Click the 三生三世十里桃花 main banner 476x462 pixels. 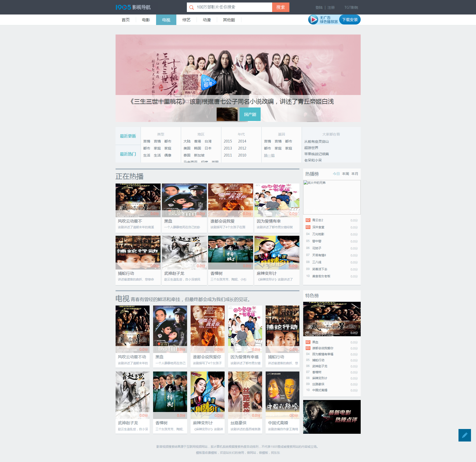(238, 78)
